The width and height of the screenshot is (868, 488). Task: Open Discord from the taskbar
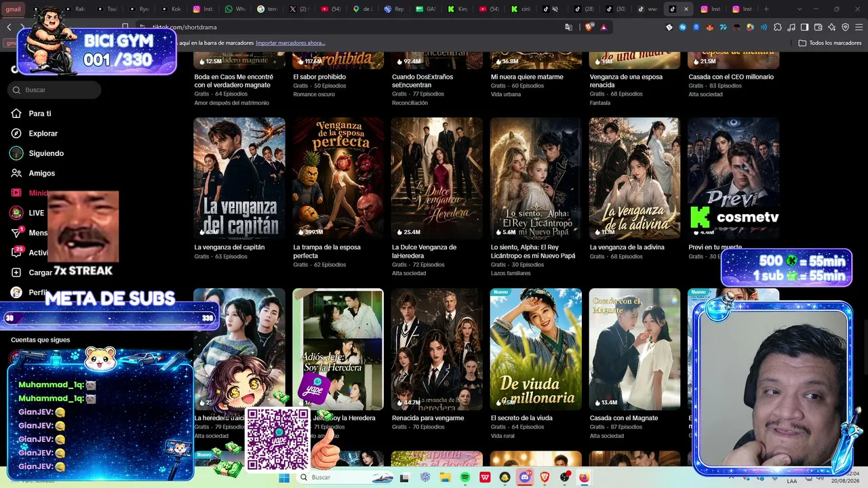pyautogui.click(x=525, y=477)
